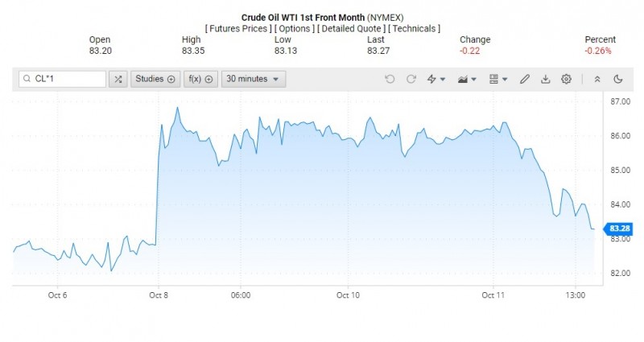
Task: Collapse the toolbar with double chevron
Action: pyautogui.click(x=597, y=79)
